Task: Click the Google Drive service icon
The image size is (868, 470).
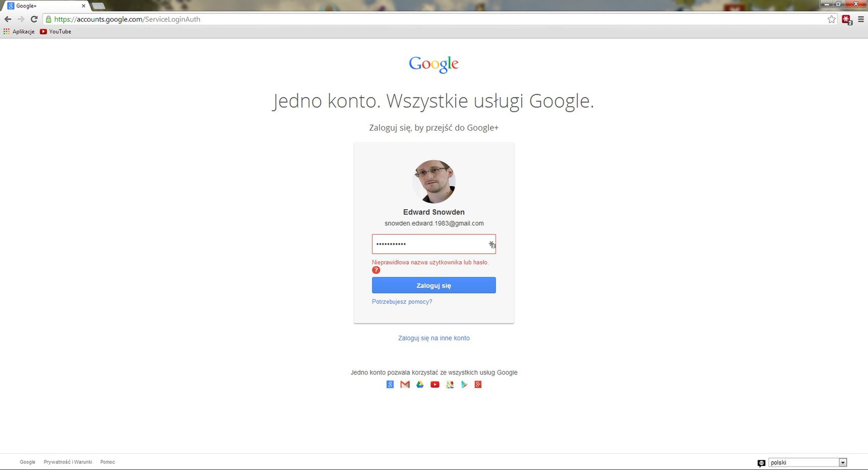Action: (420, 384)
